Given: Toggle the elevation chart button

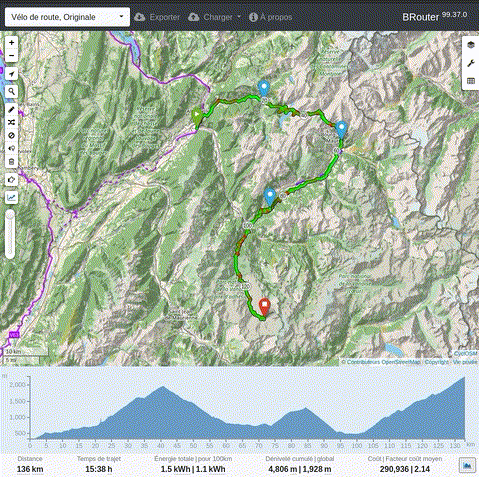Looking at the screenshot, I should point(11,197).
